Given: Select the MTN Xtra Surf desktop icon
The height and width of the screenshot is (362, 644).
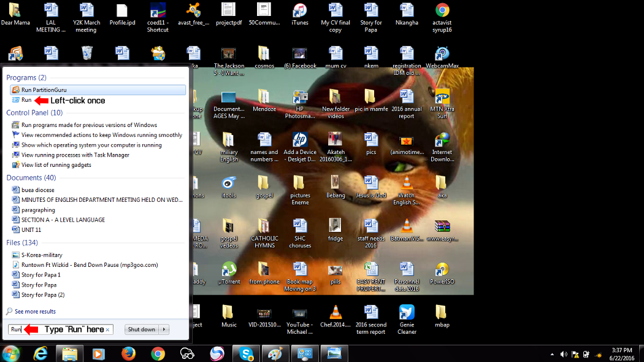Looking at the screenshot, I should click(x=442, y=104).
